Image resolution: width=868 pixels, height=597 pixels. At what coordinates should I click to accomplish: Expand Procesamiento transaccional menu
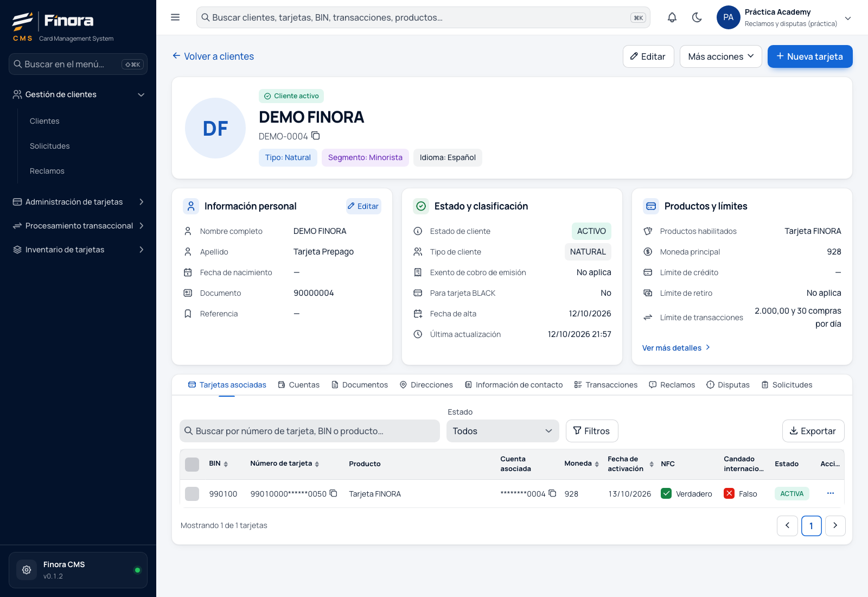pyautogui.click(x=78, y=226)
